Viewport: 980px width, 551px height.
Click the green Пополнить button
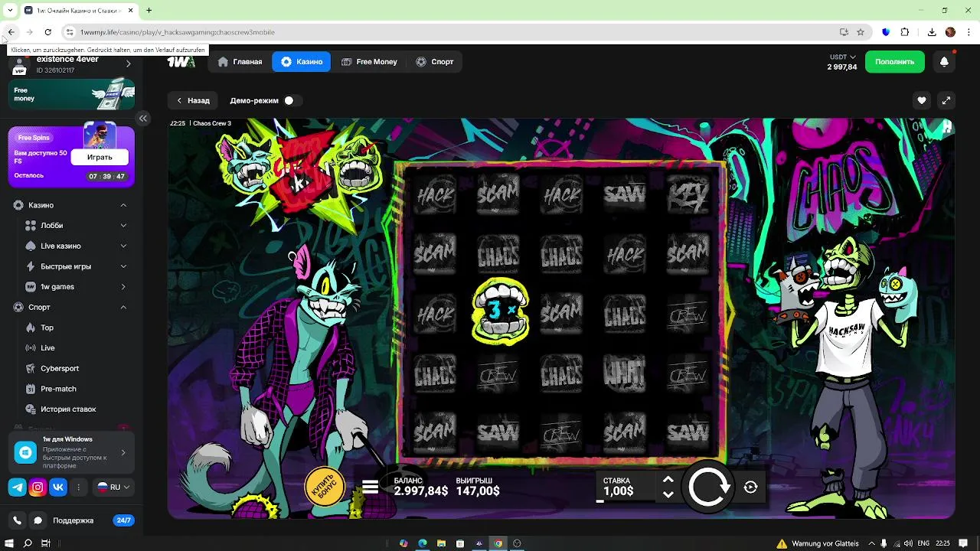tap(895, 61)
